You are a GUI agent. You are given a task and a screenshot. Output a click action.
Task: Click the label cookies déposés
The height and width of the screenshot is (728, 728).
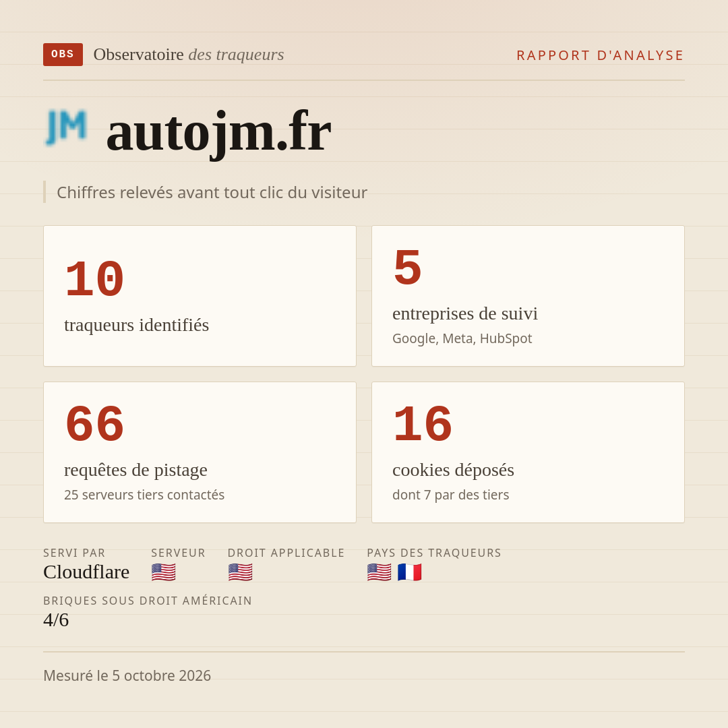pos(453,470)
